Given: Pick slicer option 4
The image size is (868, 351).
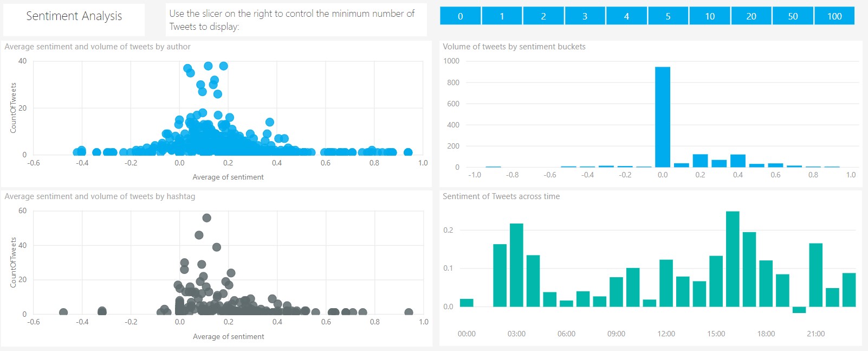Looking at the screenshot, I should [x=626, y=16].
